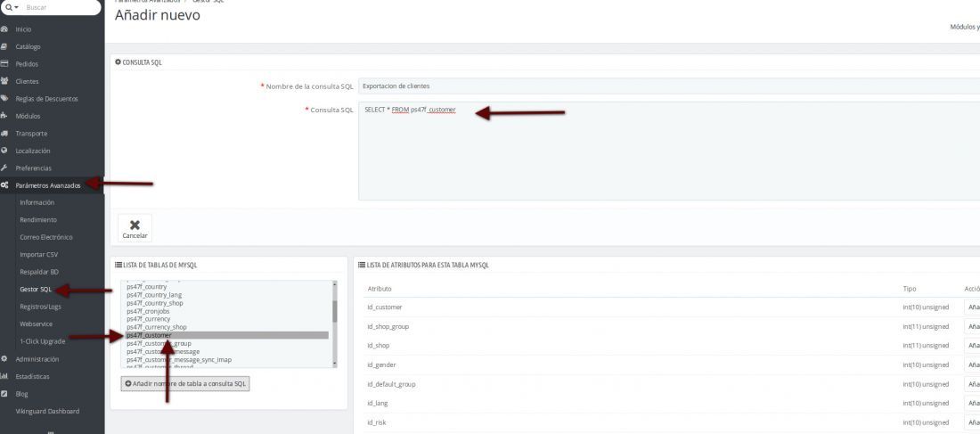This screenshot has width=980, height=434.
Task: Click the Cancelar button
Action: pos(135,228)
